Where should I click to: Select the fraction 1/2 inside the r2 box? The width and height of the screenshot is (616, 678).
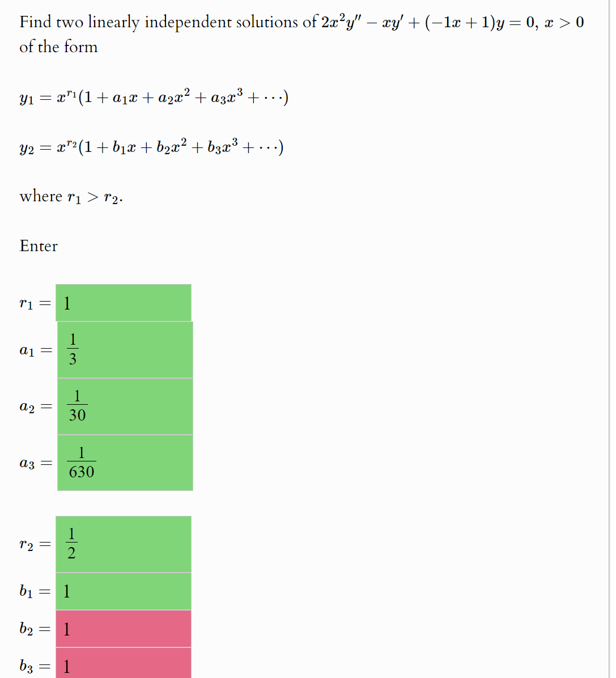click(x=72, y=543)
